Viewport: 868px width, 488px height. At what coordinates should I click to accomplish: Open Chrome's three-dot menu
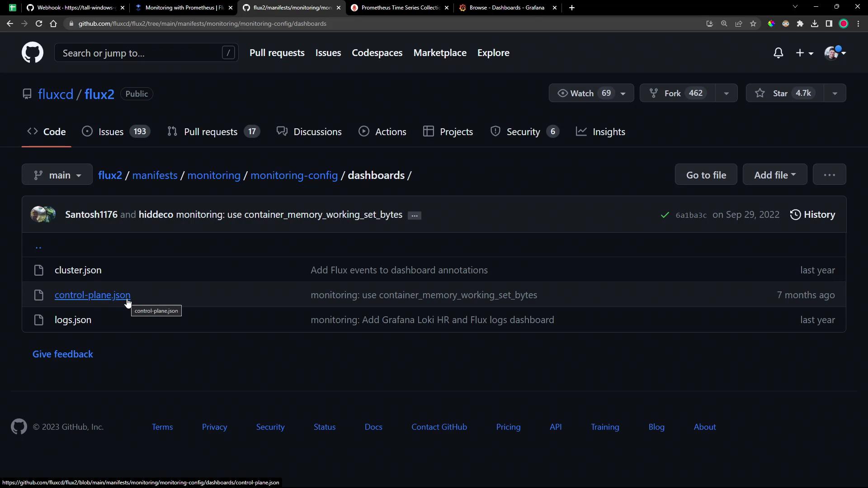click(858, 23)
